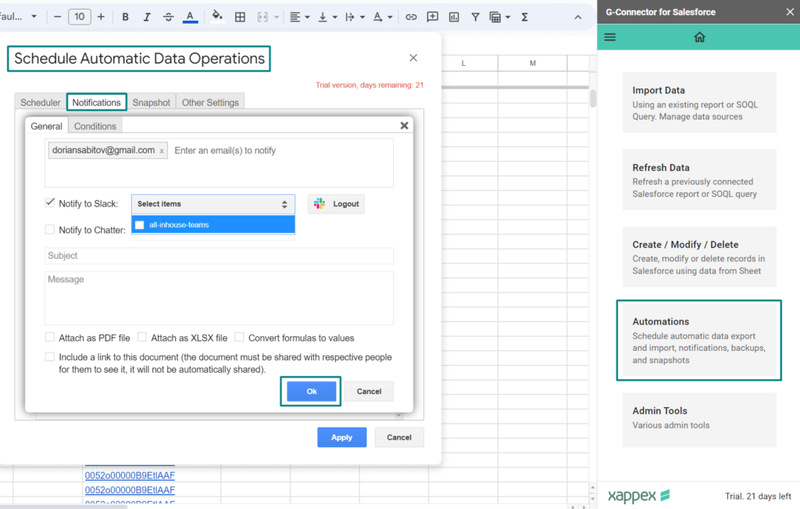Open merge cells options arrow

point(277,17)
